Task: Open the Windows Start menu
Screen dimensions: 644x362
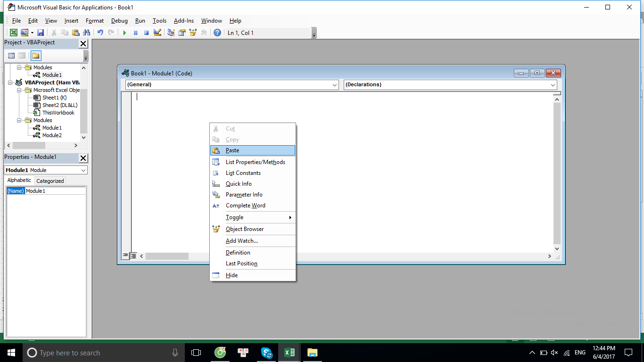Action: point(11,353)
